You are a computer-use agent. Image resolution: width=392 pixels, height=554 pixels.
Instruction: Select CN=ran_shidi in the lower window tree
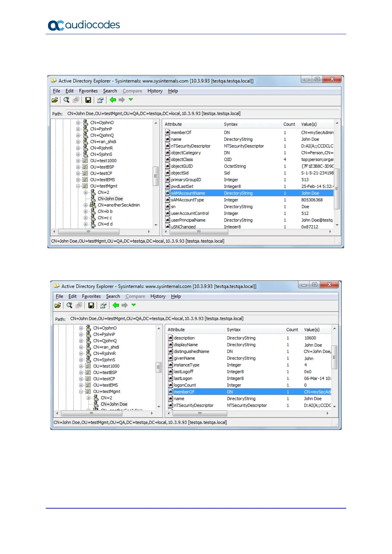click(106, 347)
